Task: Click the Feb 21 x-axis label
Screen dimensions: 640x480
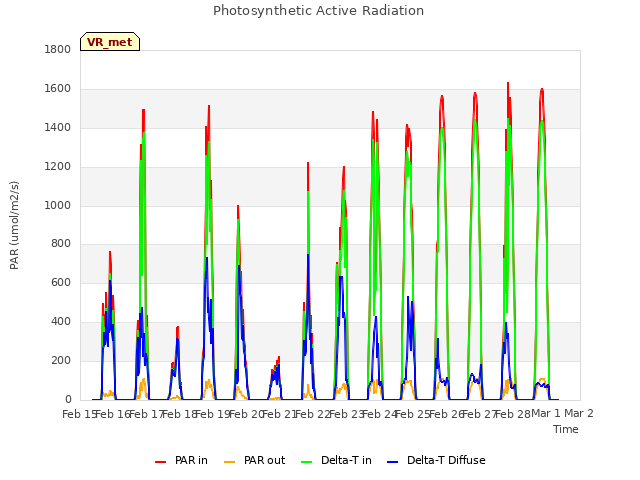Action: [x=278, y=414]
